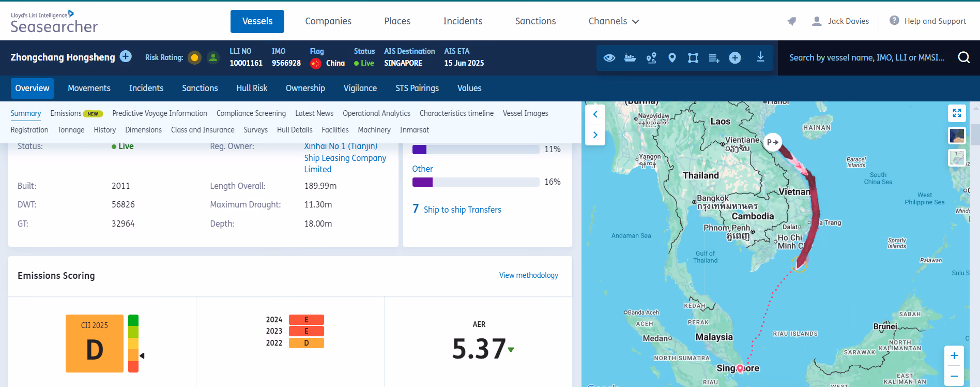Click the Jack Davies user avatar icon

coord(817,21)
